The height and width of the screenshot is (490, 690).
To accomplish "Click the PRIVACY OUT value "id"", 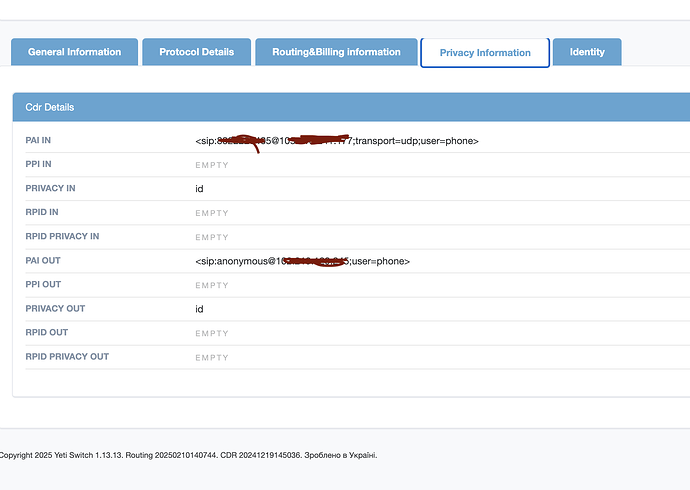I will coord(199,309).
